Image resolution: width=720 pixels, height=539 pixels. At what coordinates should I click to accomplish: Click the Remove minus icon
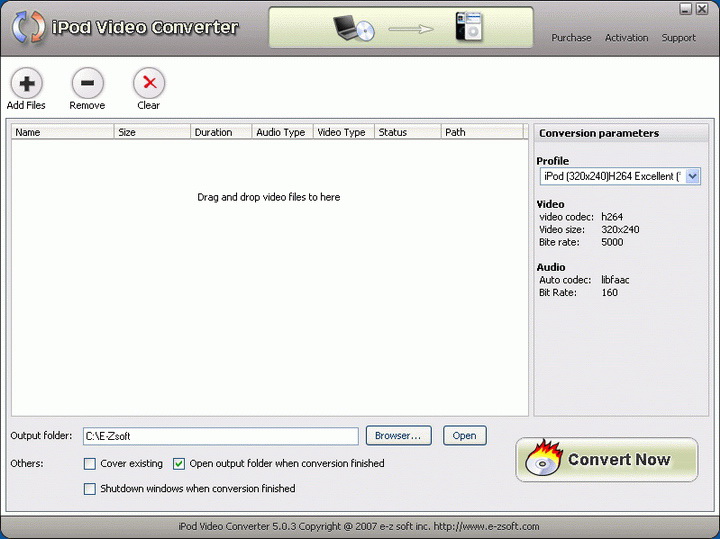pyautogui.click(x=87, y=83)
